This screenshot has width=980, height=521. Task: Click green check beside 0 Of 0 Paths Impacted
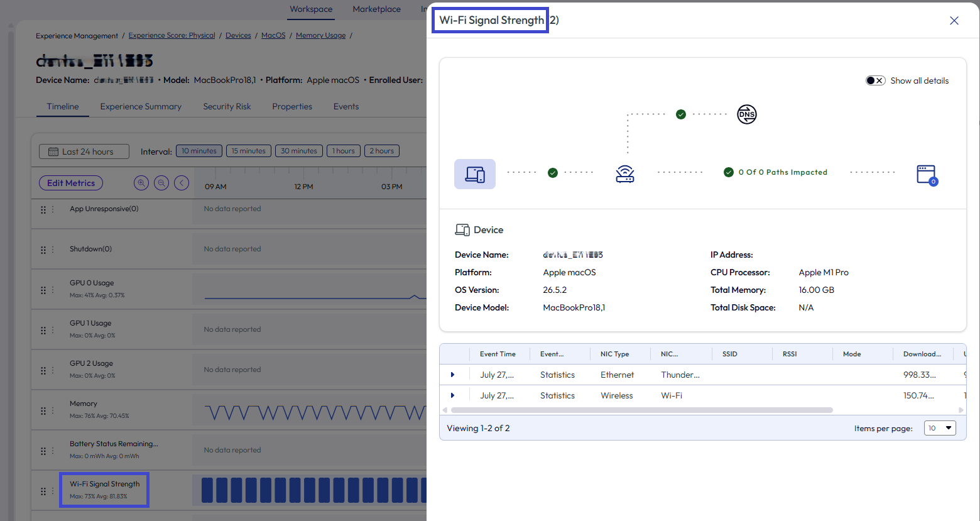click(x=729, y=172)
